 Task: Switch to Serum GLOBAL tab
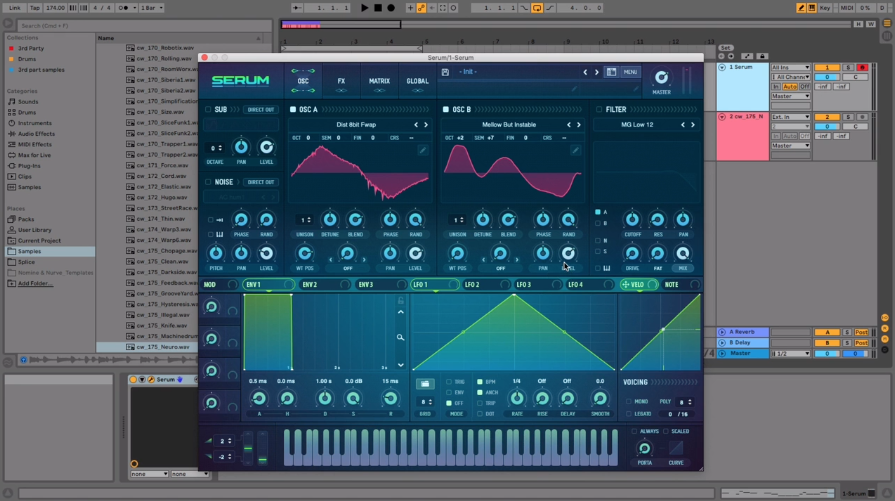417,81
